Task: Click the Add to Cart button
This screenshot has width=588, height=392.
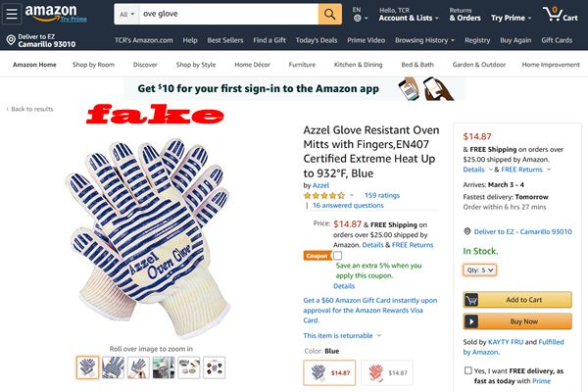Action: pos(517,300)
